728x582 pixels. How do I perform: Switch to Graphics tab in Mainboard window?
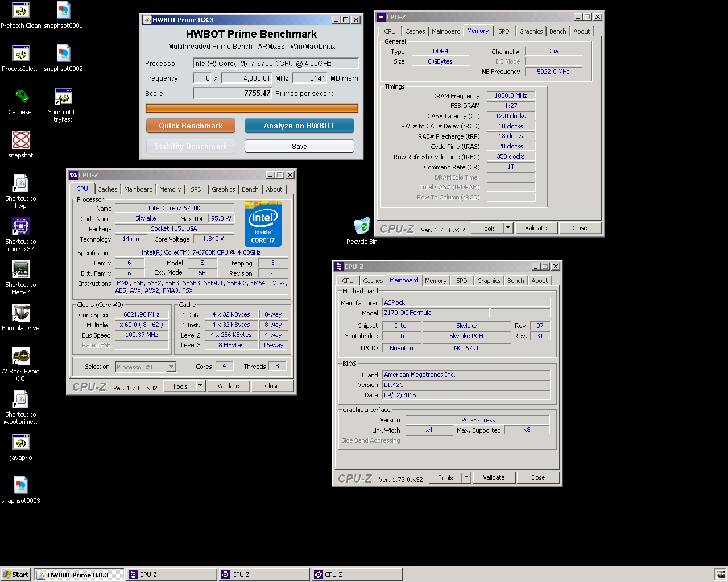[489, 281]
